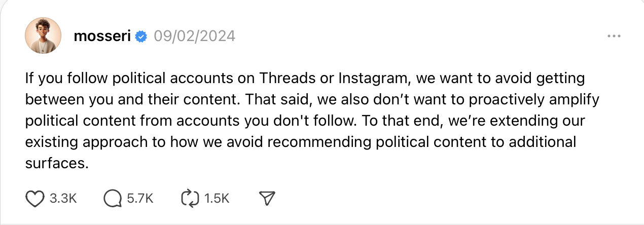Visit the mosseri username link
Image resolution: width=644 pixels, height=225 pixels.
click(x=102, y=36)
